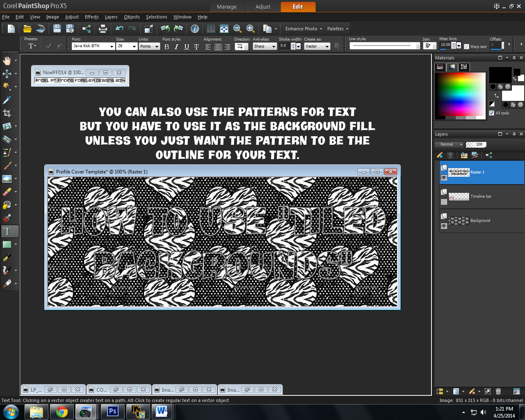
Task: Open a file using the Open folder icon
Action: point(27,29)
